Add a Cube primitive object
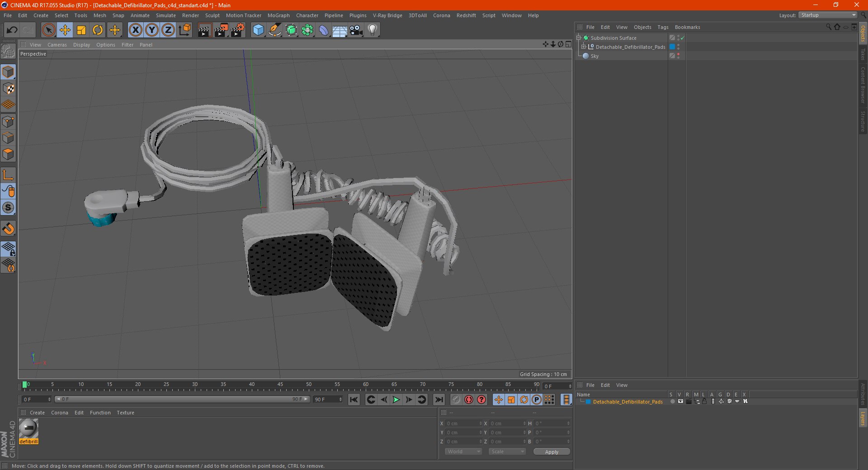The width and height of the screenshot is (868, 470). click(258, 30)
